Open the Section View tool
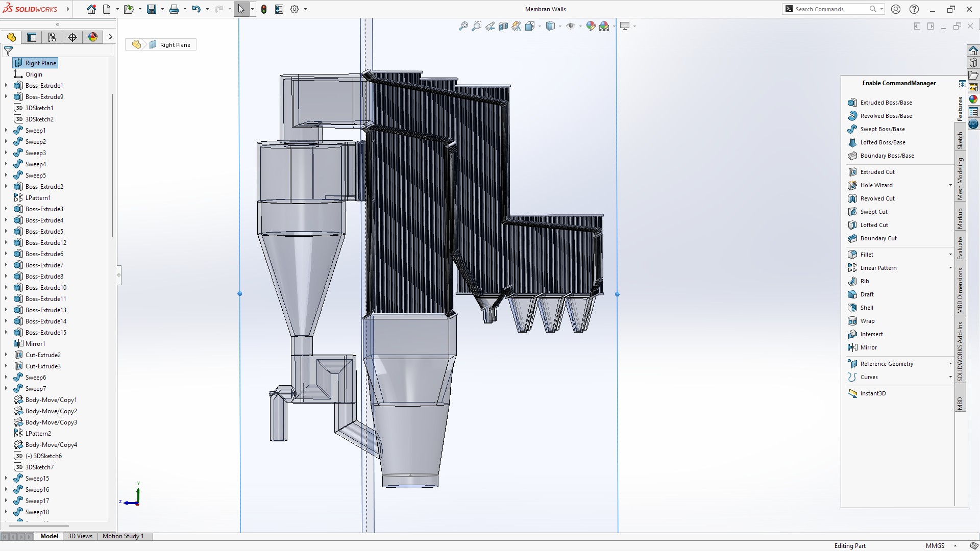 pyautogui.click(x=504, y=26)
